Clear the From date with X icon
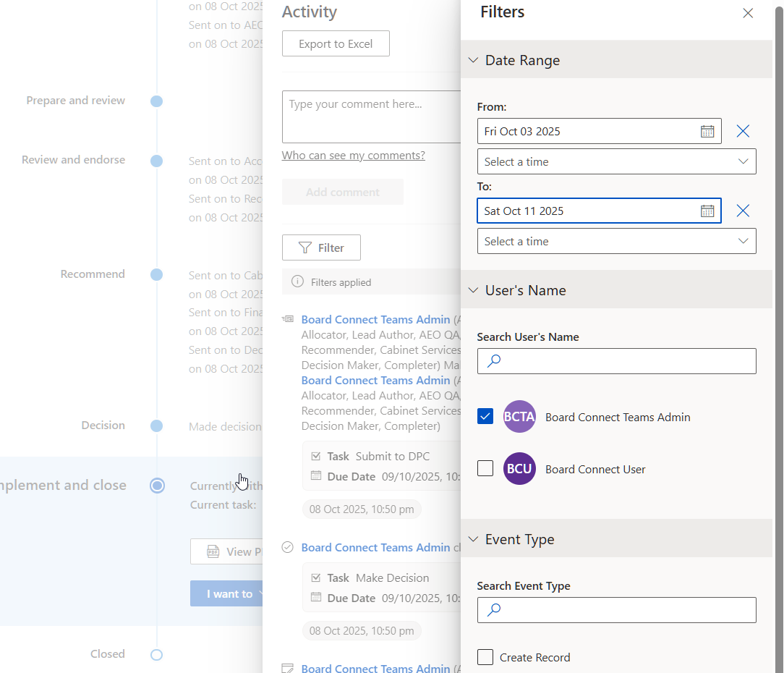The width and height of the screenshot is (784, 673). [743, 131]
